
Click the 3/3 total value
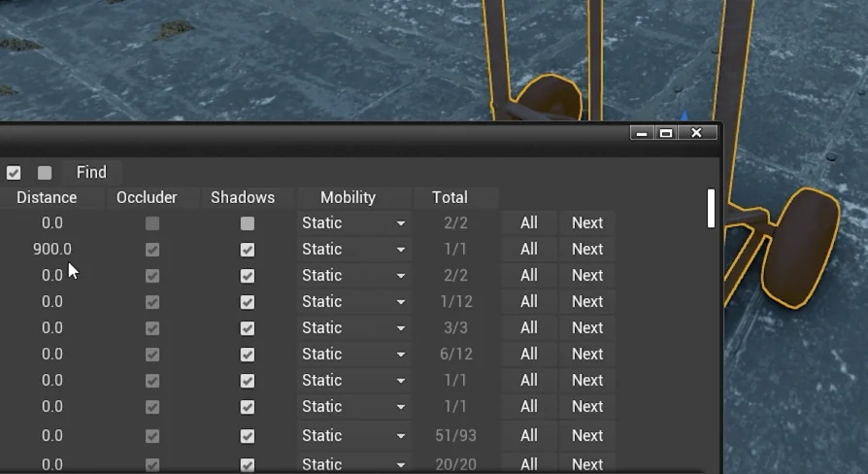pos(456,327)
